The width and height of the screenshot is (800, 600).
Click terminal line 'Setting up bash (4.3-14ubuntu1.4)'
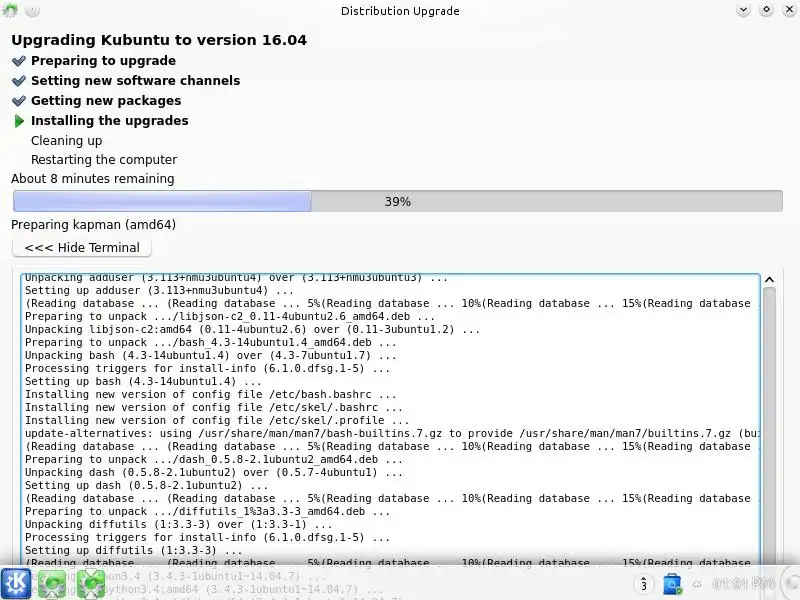coord(143,381)
